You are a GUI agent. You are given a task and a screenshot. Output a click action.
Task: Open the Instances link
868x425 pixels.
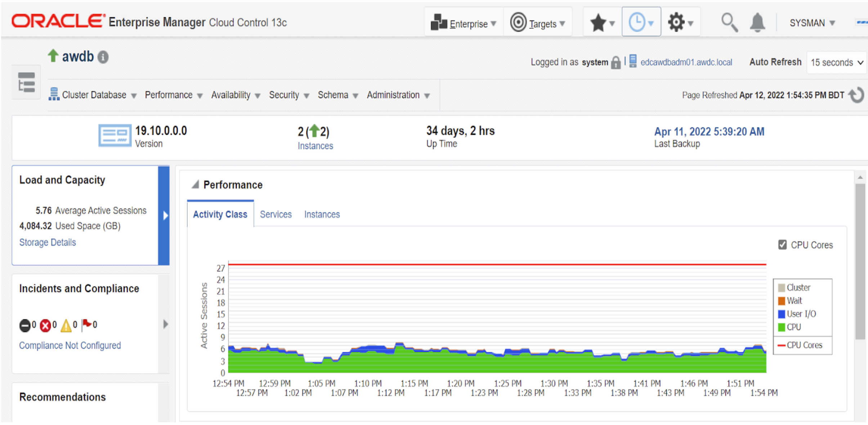point(315,146)
